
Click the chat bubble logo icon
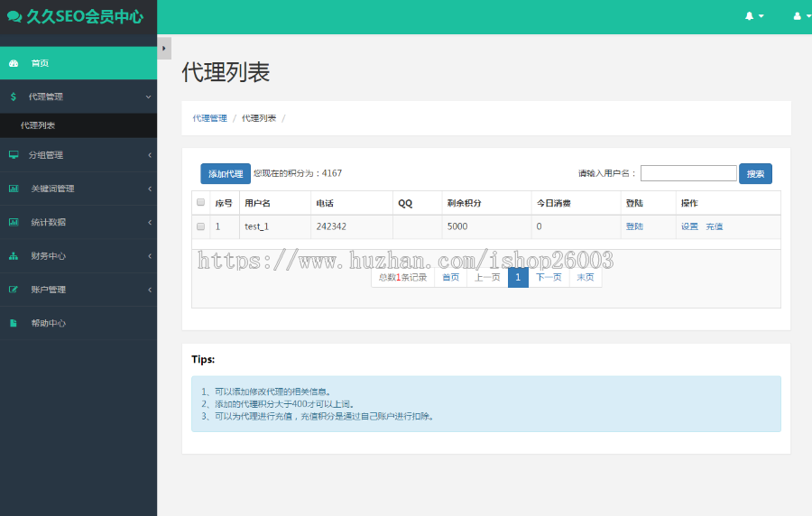(14, 16)
